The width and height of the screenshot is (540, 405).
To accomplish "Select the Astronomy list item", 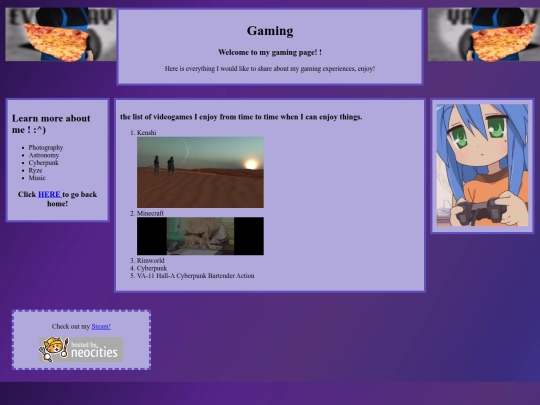I will click(44, 155).
